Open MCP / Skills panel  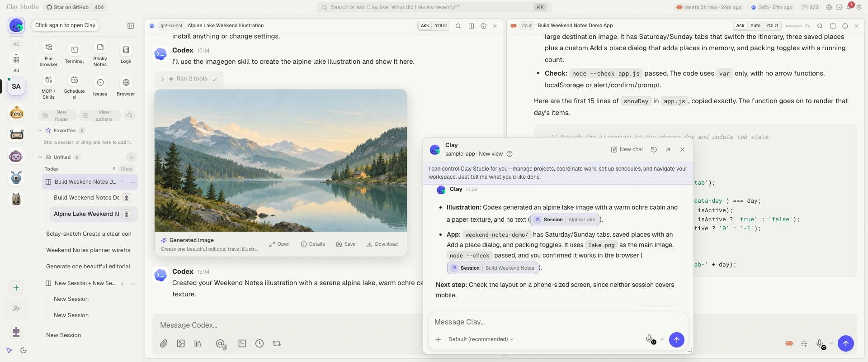(48, 87)
